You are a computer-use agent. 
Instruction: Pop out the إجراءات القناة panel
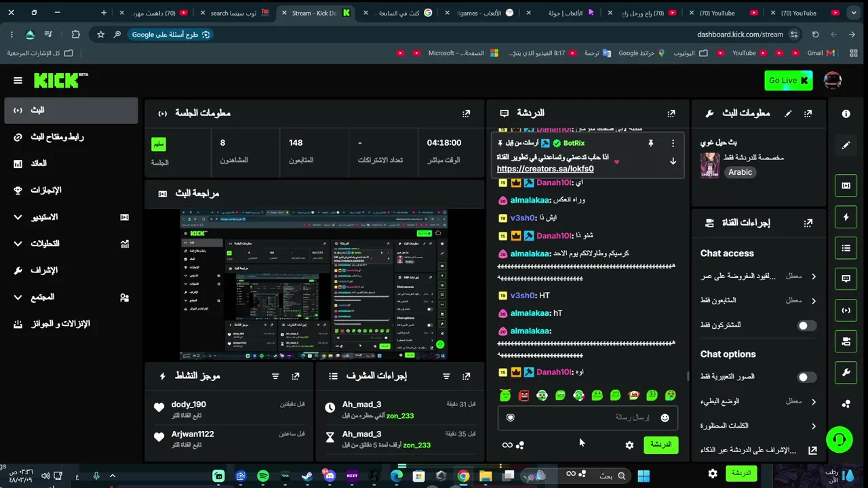point(808,222)
